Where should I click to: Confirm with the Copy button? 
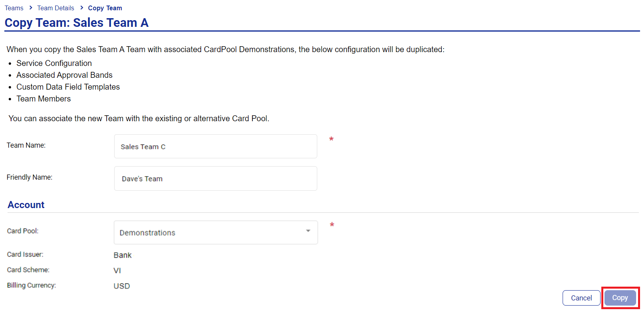pos(620,298)
